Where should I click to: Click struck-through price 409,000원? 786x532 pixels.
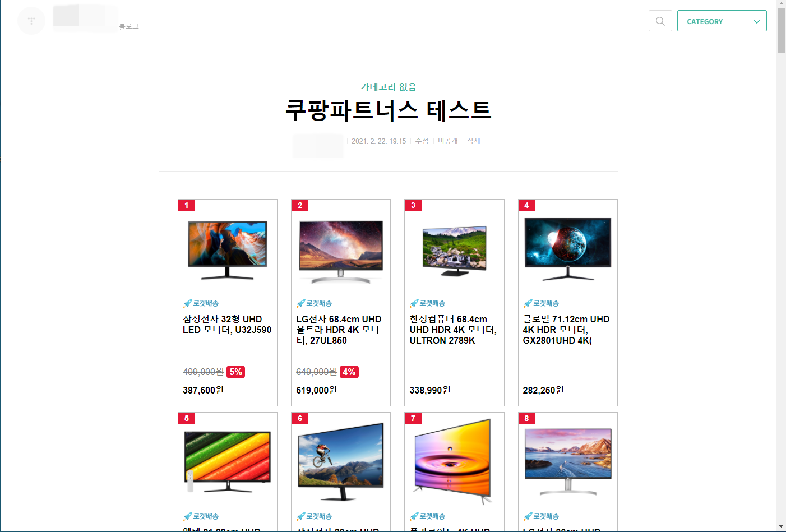click(x=203, y=372)
